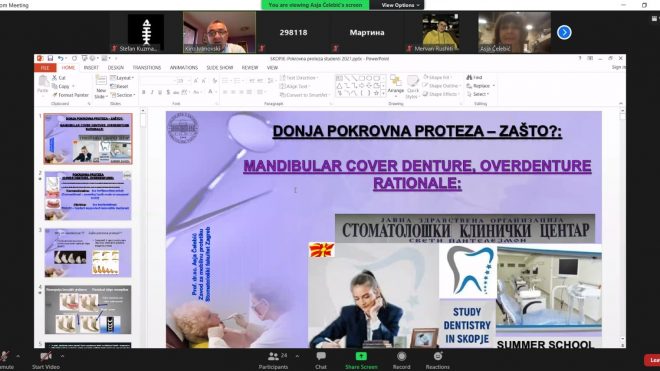Click Start Video in Zoom toolbar
This screenshot has width=660, height=371.
(x=45, y=360)
